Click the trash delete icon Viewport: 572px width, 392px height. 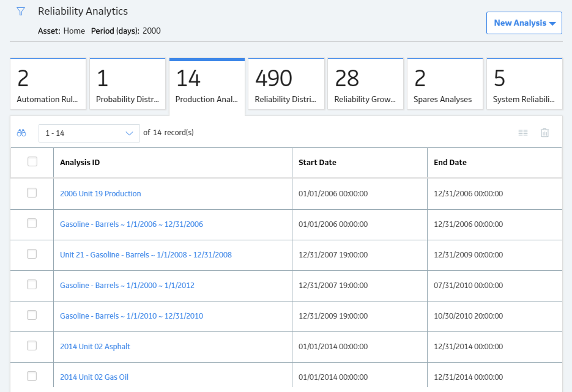[x=544, y=133]
